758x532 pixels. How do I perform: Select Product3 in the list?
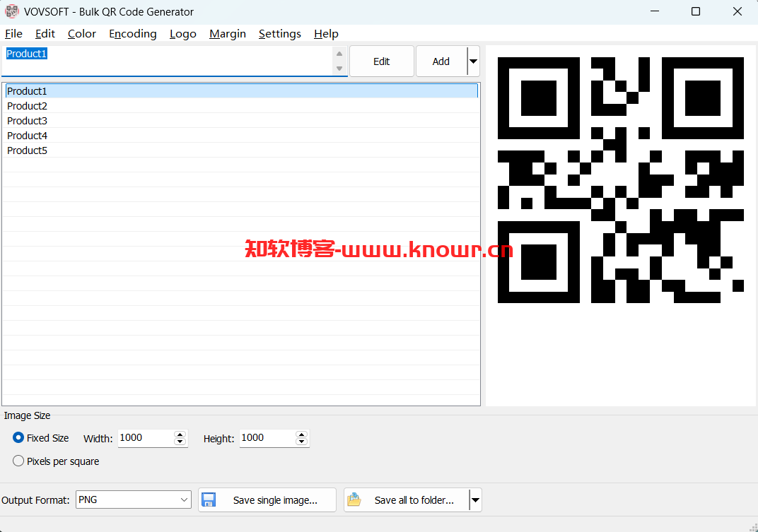click(x=241, y=121)
